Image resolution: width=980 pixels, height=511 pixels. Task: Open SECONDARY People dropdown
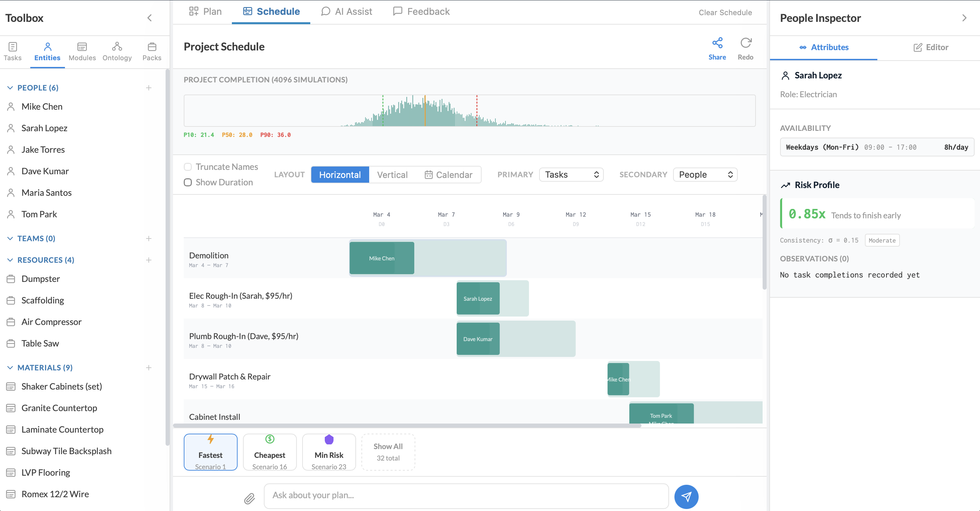coord(705,175)
